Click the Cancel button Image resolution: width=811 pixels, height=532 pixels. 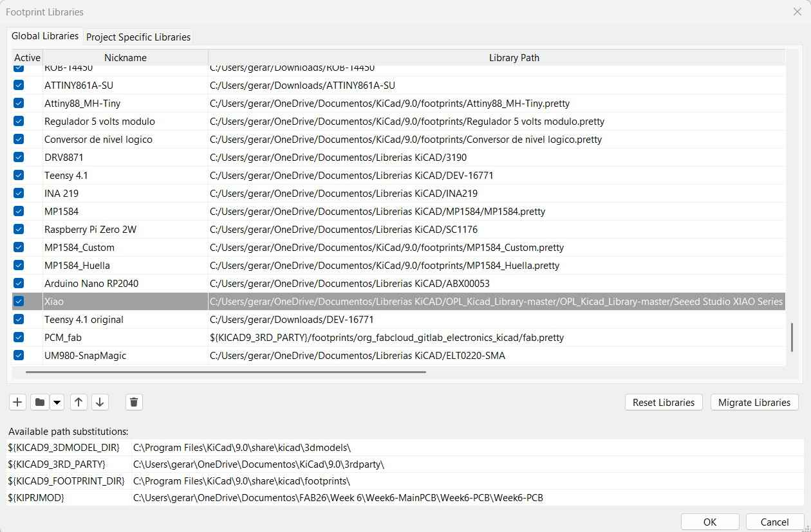pyautogui.click(x=774, y=522)
